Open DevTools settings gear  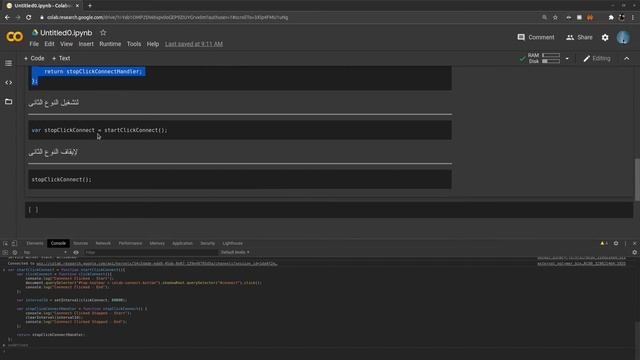click(x=616, y=243)
